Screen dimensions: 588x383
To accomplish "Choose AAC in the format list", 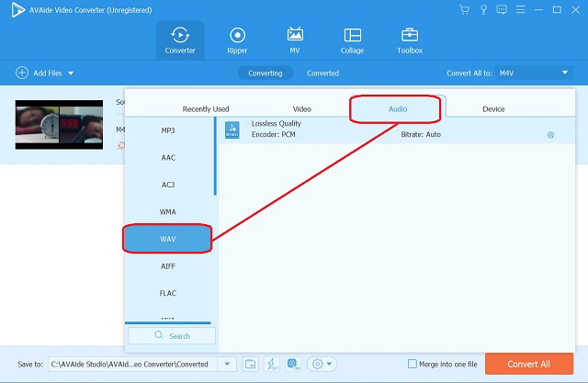I will click(x=168, y=158).
